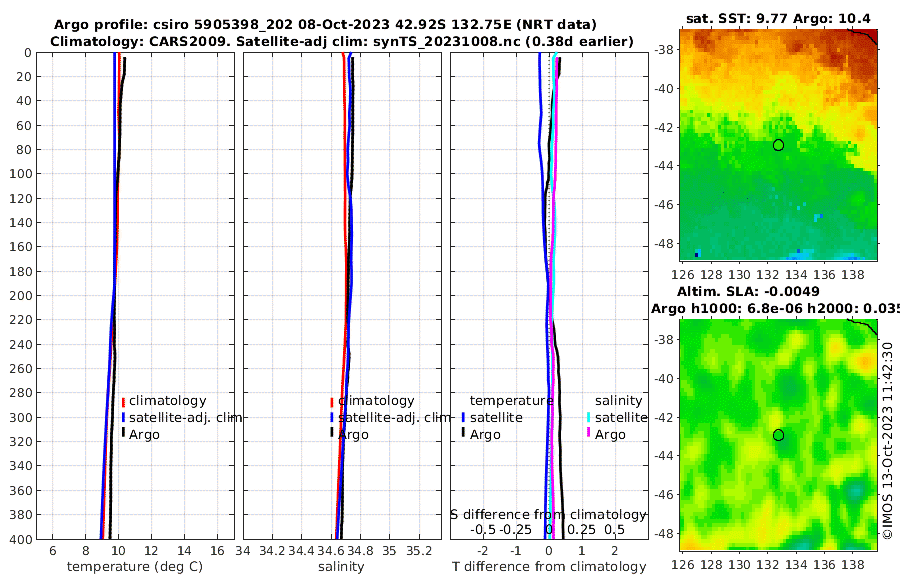Click magenta salinity Argo legend swatch
The image size is (900, 580).
pyautogui.click(x=588, y=432)
